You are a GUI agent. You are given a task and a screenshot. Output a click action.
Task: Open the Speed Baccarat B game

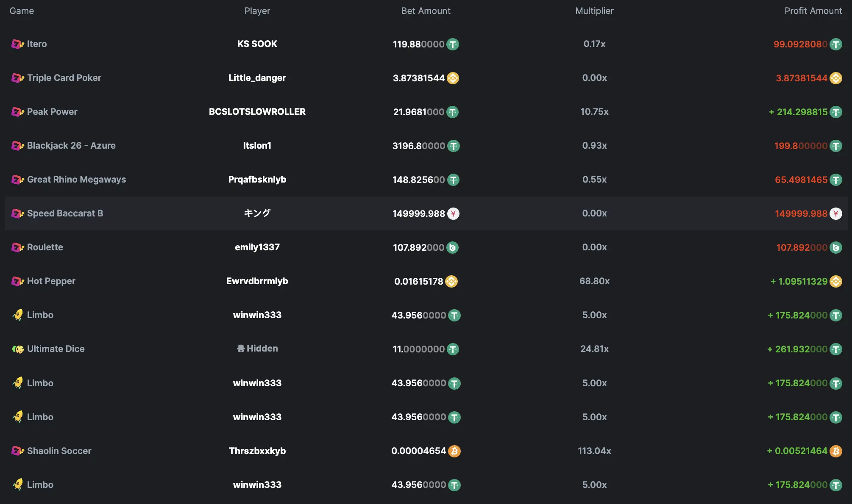65,213
